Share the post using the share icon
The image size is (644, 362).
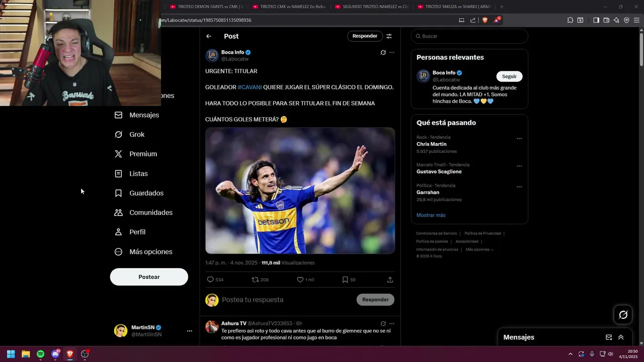tap(390, 280)
